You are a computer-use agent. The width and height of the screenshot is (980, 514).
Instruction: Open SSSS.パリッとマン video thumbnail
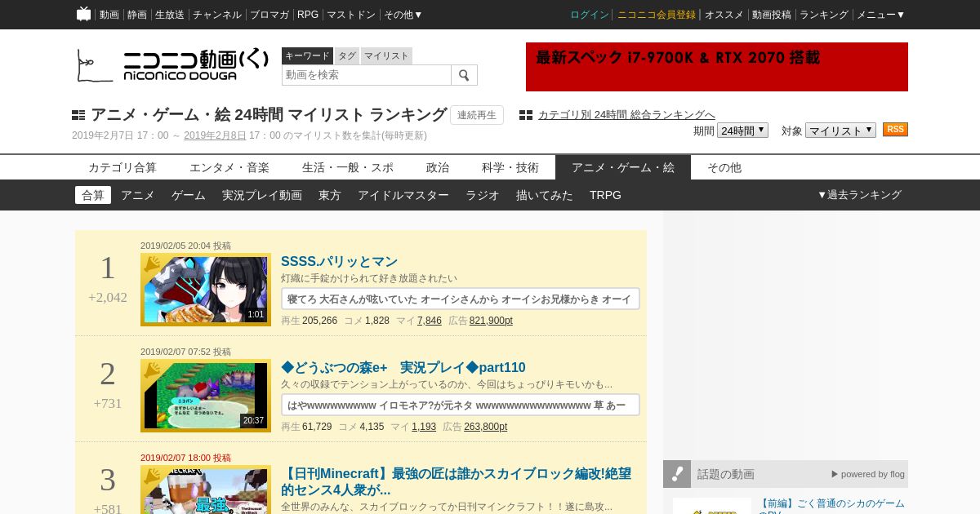pos(206,290)
